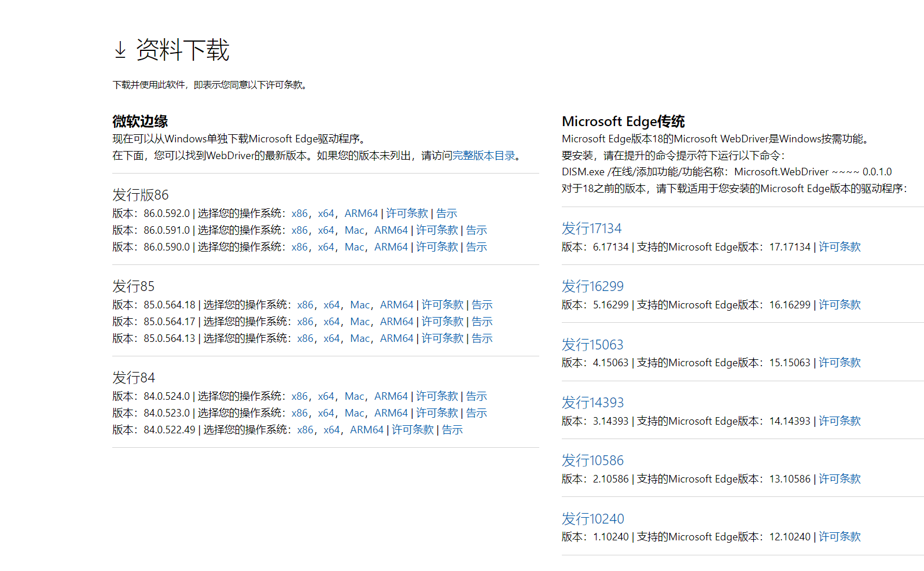Download ARM64 driver for version 84.0.523.0

pyautogui.click(x=391, y=413)
